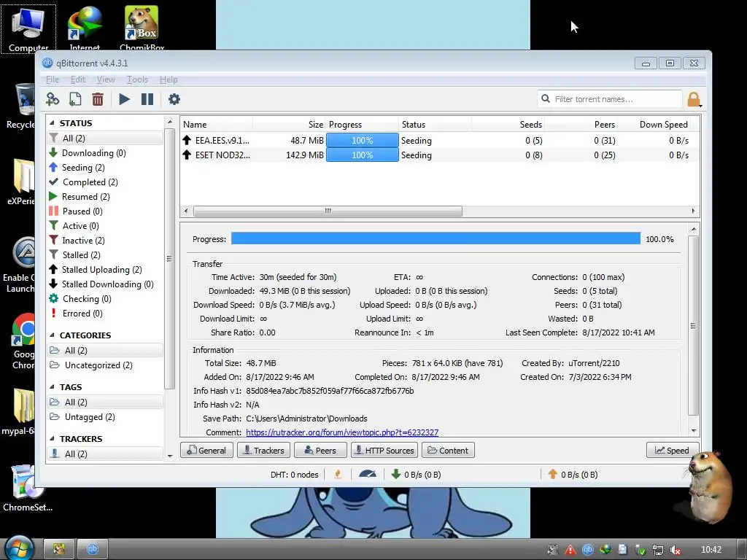
Task: Click the sidebar scroll down arrow
Action: 170,456
